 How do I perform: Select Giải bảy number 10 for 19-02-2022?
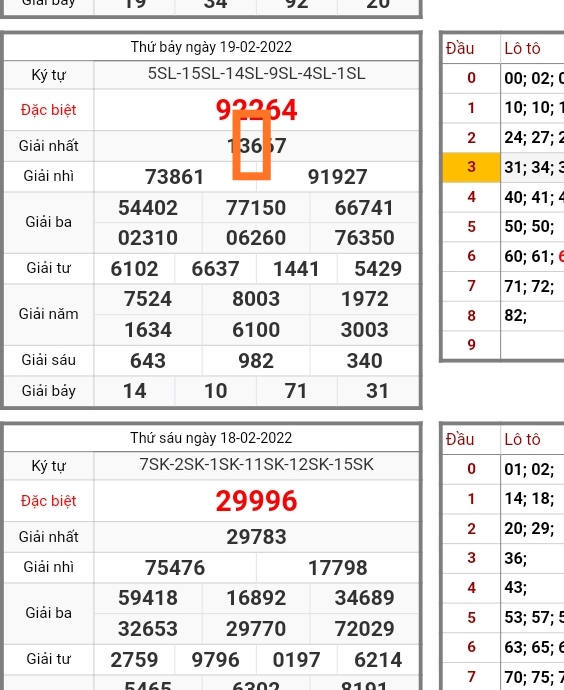point(216,391)
